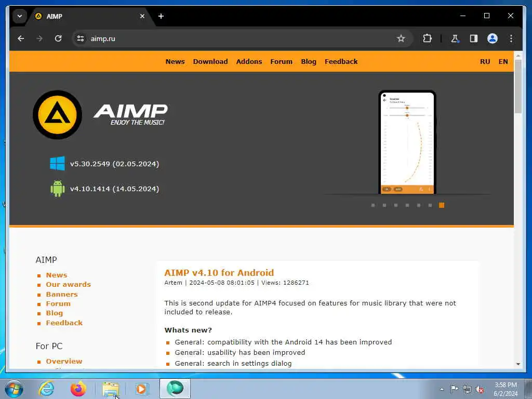Screen dimensions: 532x399
Task: Reload the aimp.ru page
Action: tap(58, 38)
